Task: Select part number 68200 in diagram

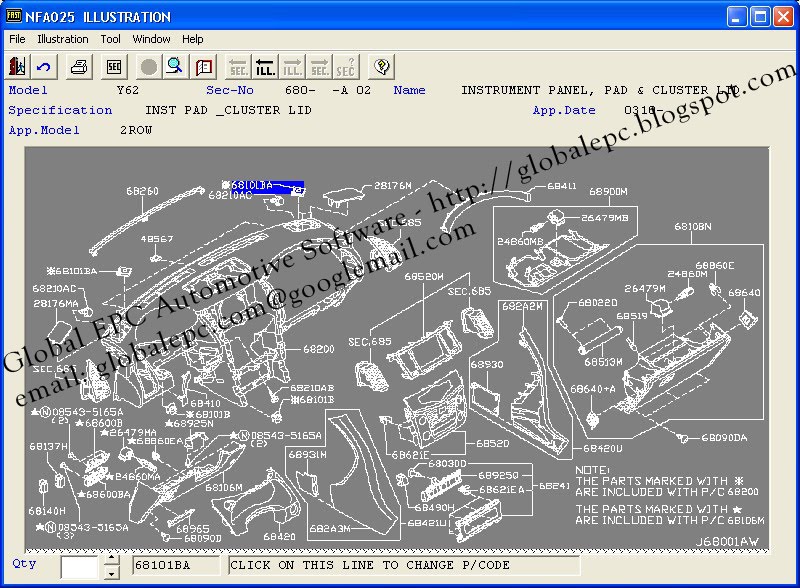Action: tap(318, 350)
